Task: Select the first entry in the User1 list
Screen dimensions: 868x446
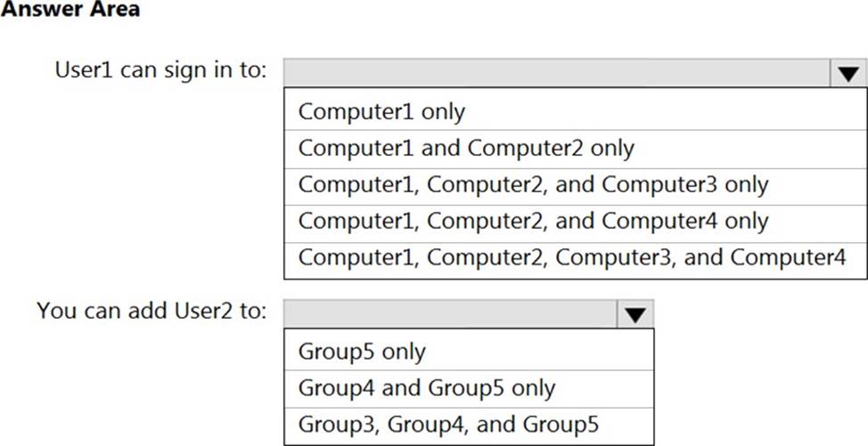Action: (x=382, y=111)
